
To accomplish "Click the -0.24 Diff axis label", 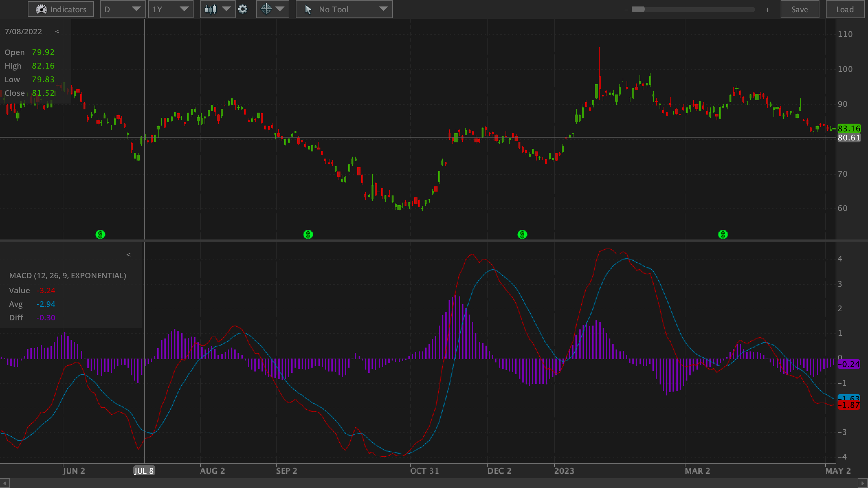I will (x=849, y=364).
